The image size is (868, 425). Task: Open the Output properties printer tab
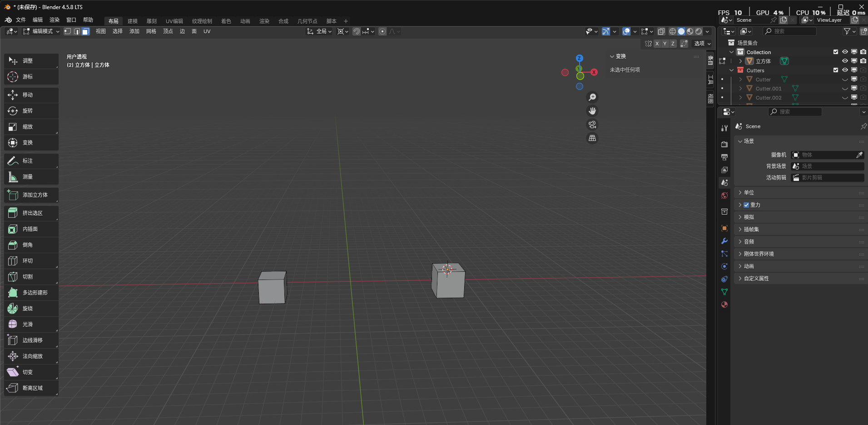[724, 157]
